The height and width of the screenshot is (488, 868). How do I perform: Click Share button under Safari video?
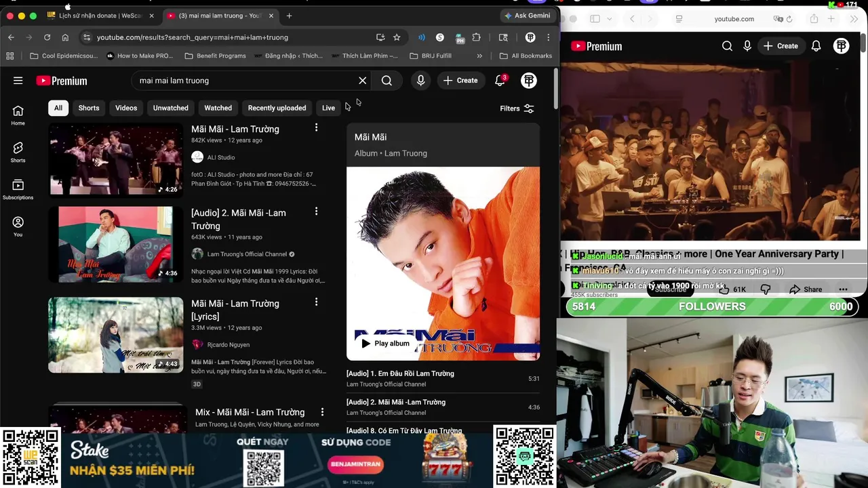[806, 289]
